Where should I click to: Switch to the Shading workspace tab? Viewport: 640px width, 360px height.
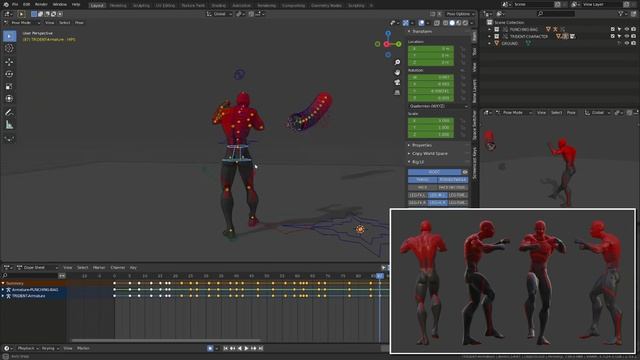click(219, 6)
